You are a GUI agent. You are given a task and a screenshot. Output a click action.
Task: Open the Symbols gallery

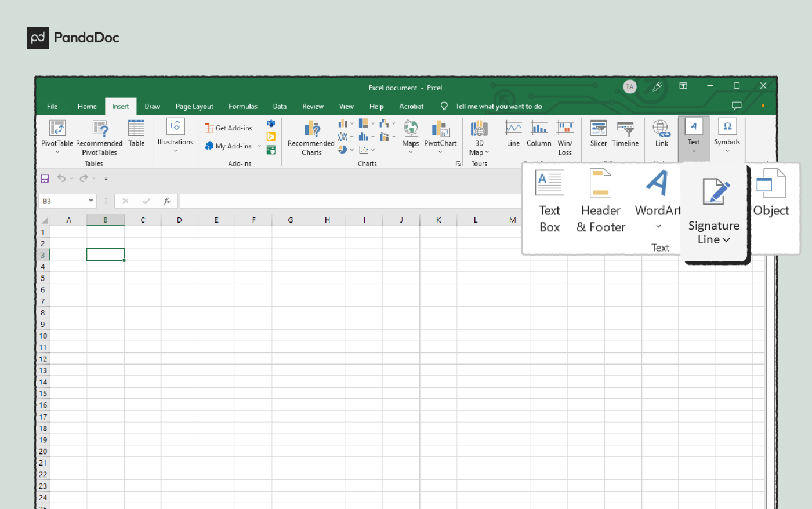tap(727, 137)
